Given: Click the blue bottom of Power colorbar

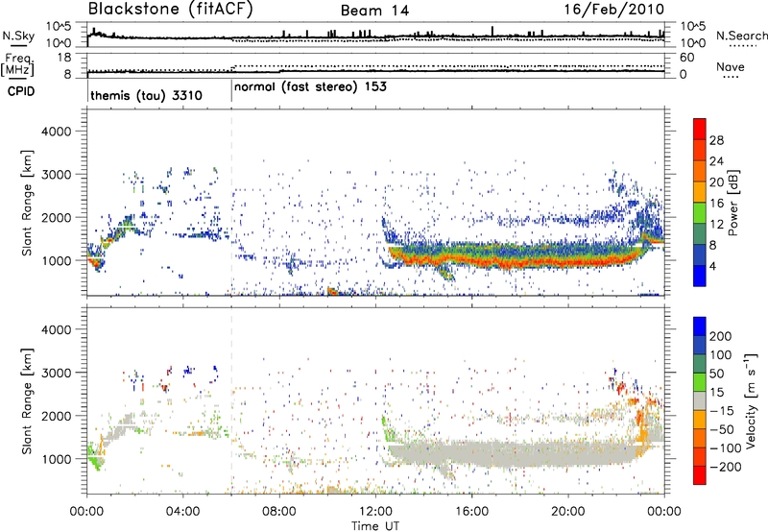Looking at the screenshot, I should [700, 276].
